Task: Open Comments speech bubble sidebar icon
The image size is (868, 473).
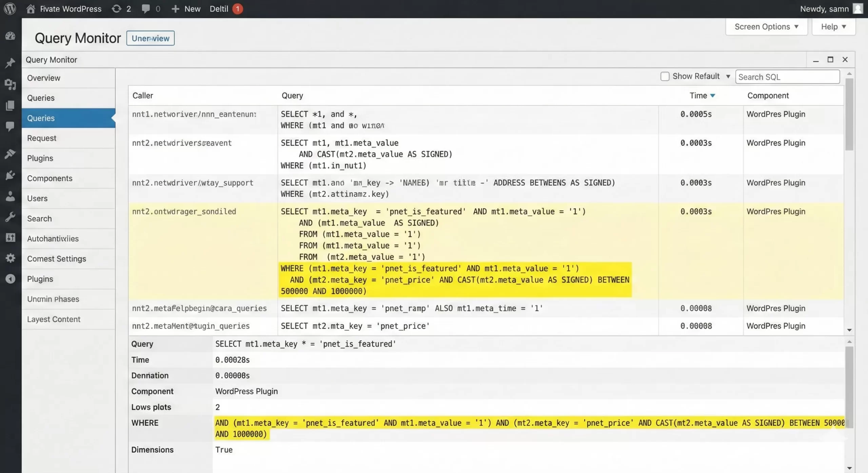Action: coord(10,126)
